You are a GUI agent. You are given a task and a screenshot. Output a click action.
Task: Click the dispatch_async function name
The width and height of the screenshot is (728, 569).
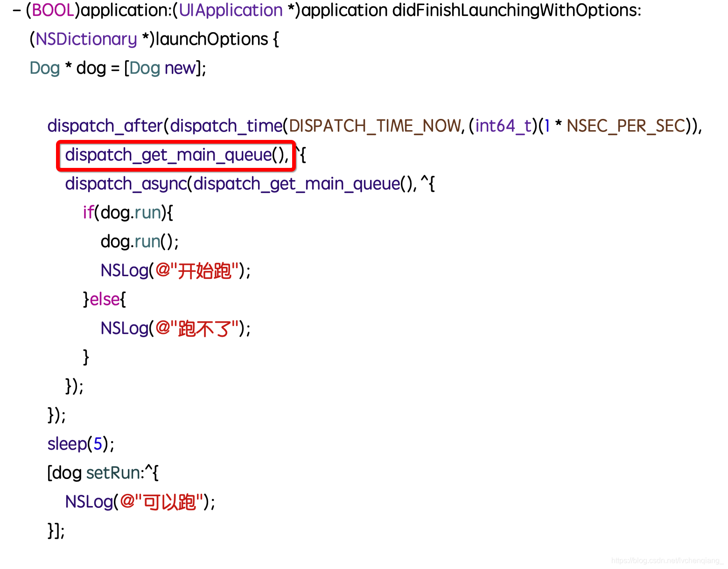point(126,184)
